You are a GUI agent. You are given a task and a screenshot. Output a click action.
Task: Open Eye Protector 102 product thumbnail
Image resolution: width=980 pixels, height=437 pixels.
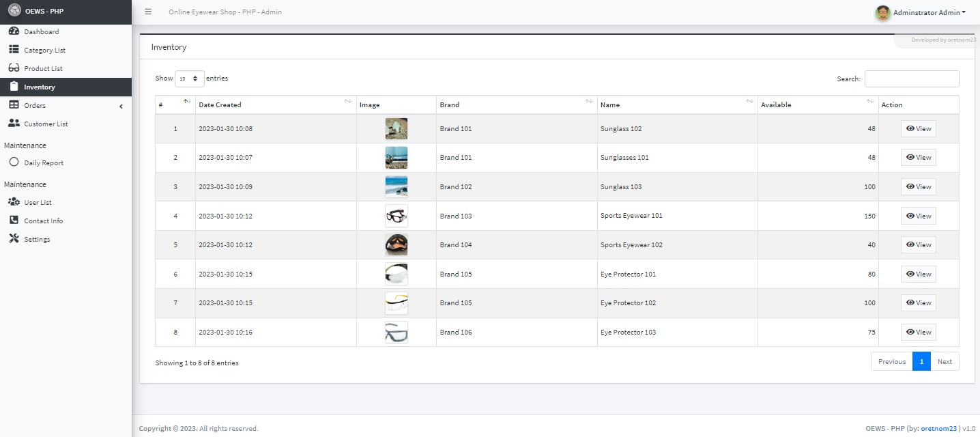pyautogui.click(x=397, y=302)
